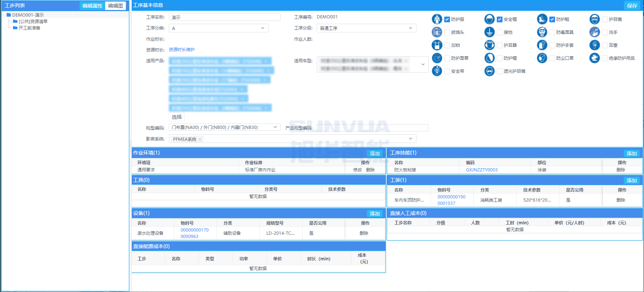Image resolution: width=644 pixels, height=292 pixels.
Task: Click the 安全帽 safety helmet icon
Action: [x=489, y=19]
